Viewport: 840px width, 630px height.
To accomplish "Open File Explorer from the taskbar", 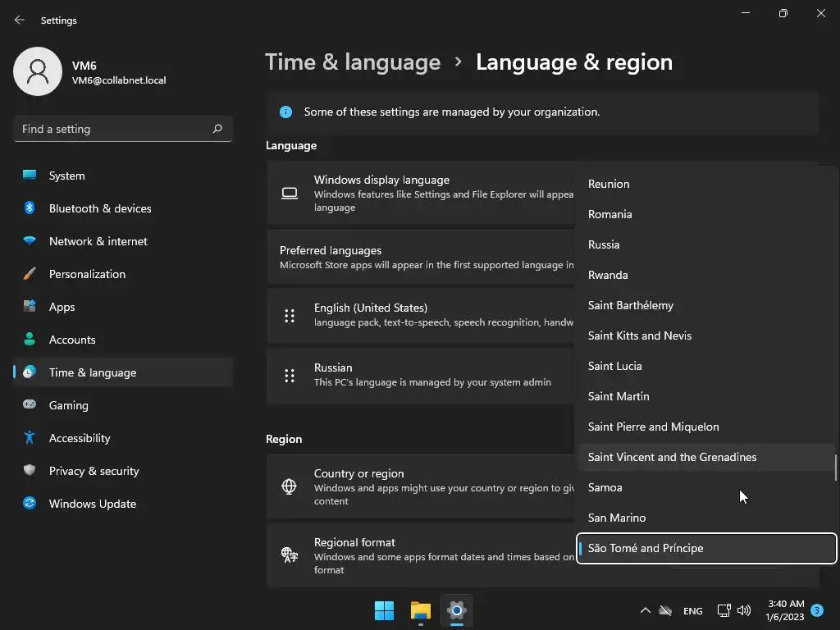I will (421, 610).
